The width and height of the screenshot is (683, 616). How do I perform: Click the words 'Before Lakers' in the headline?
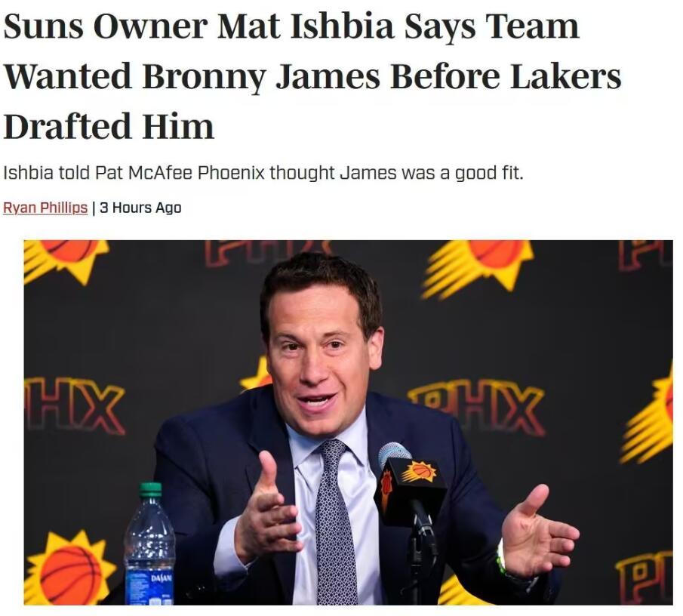[506, 75]
